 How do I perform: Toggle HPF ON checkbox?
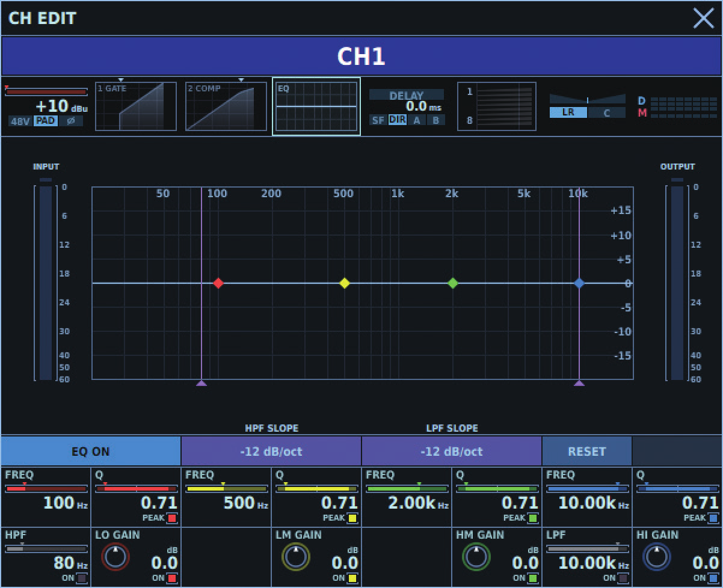coord(82,578)
